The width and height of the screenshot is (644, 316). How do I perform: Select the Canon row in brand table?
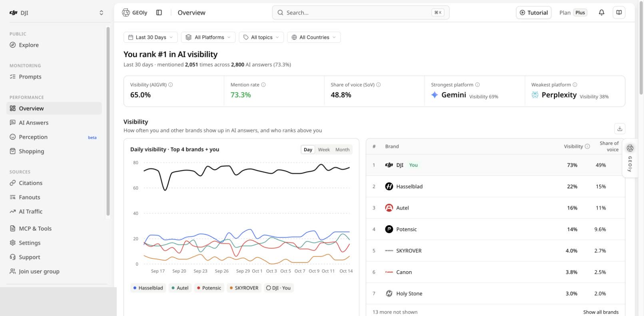(495, 272)
